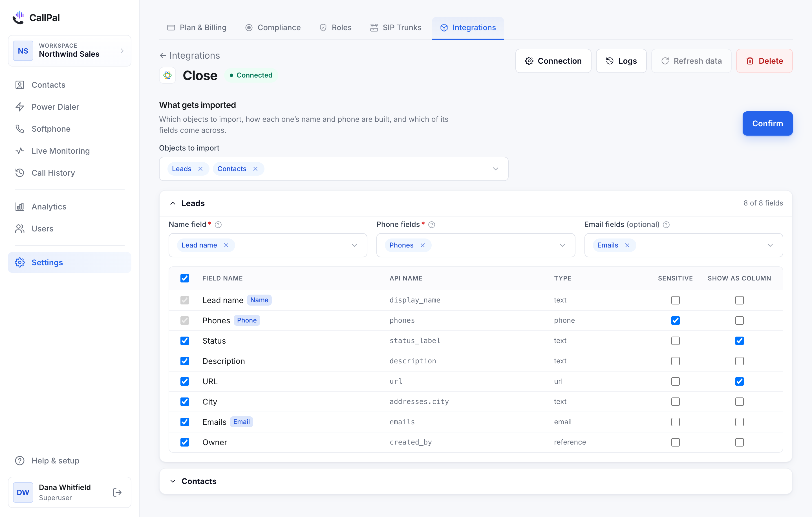Uncheck the Status field import checkbox
The height and width of the screenshot is (517, 812).
pyautogui.click(x=184, y=341)
